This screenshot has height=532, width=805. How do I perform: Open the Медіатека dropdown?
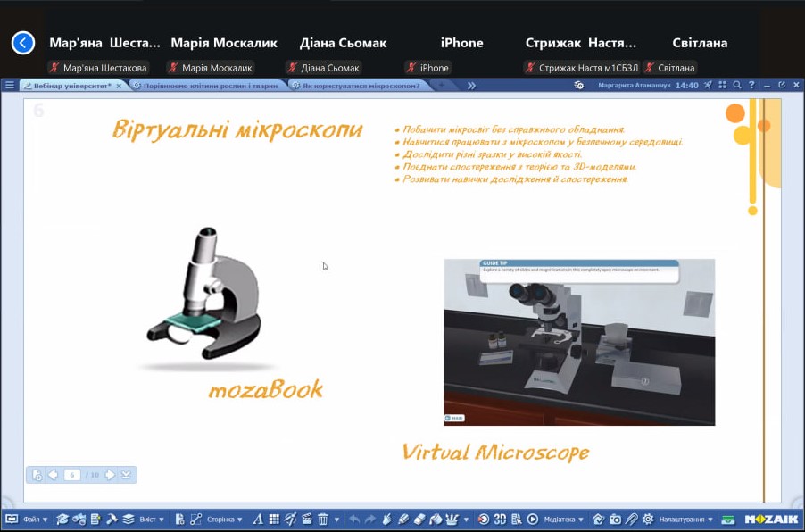tap(563, 519)
